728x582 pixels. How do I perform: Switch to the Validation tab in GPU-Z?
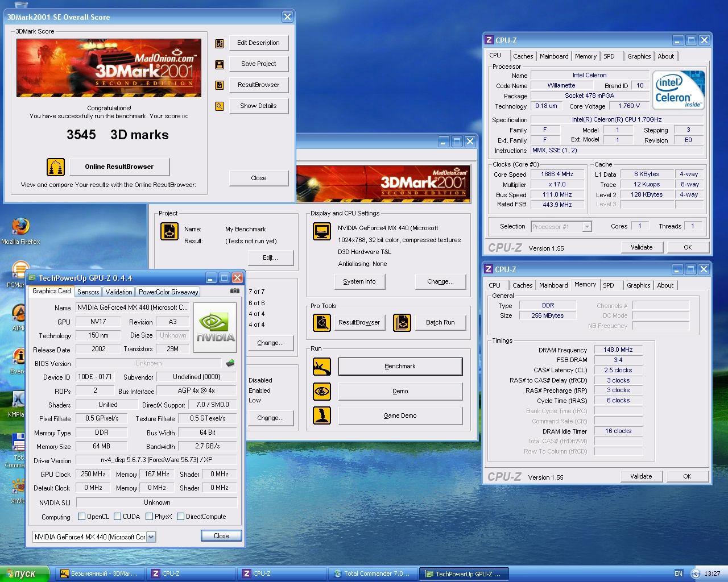click(119, 292)
